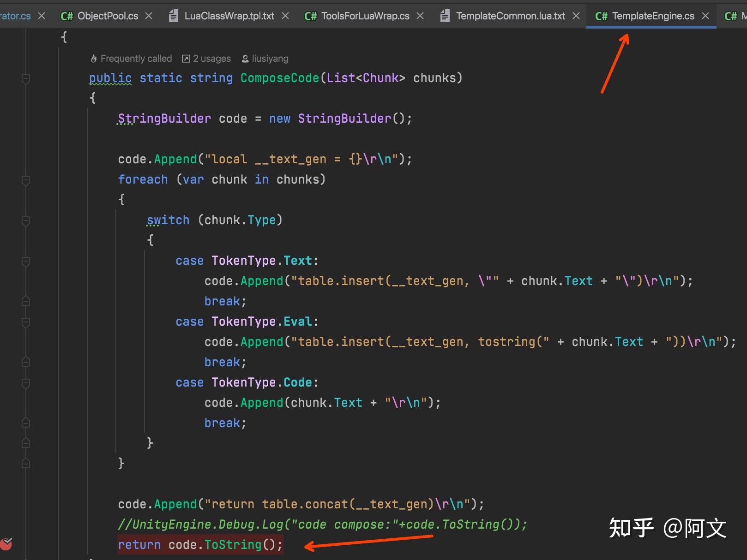The image size is (747, 560).
Task: Open the 2 usages code lens
Action: coord(206,59)
